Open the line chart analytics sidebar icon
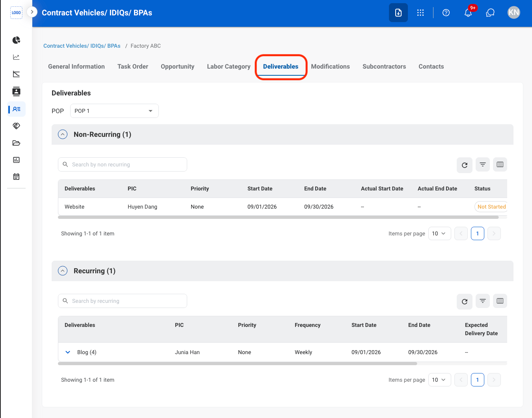The image size is (532, 418). 16,57
